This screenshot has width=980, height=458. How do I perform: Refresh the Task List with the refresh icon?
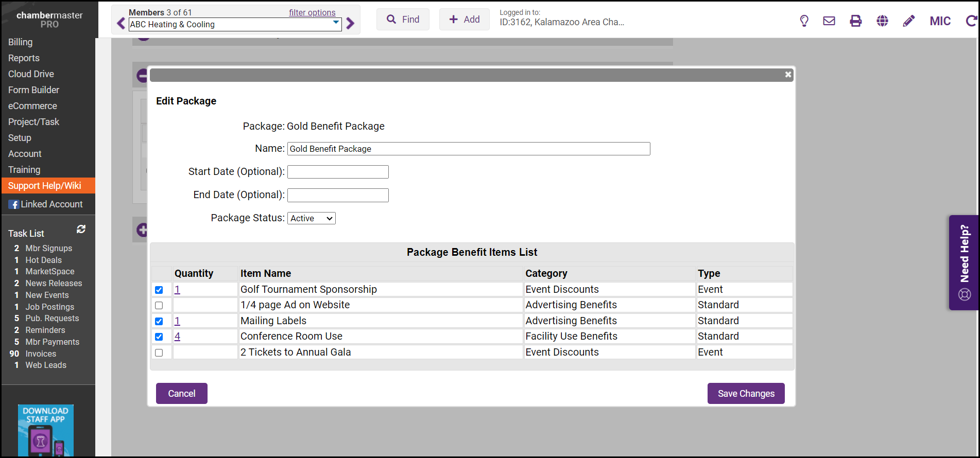(81, 230)
